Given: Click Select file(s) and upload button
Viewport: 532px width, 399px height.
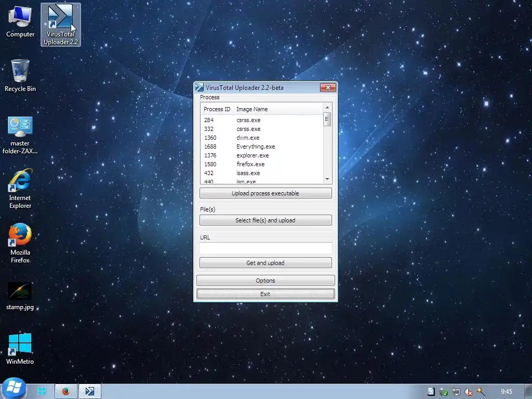Looking at the screenshot, I should [x=265, y=220].
